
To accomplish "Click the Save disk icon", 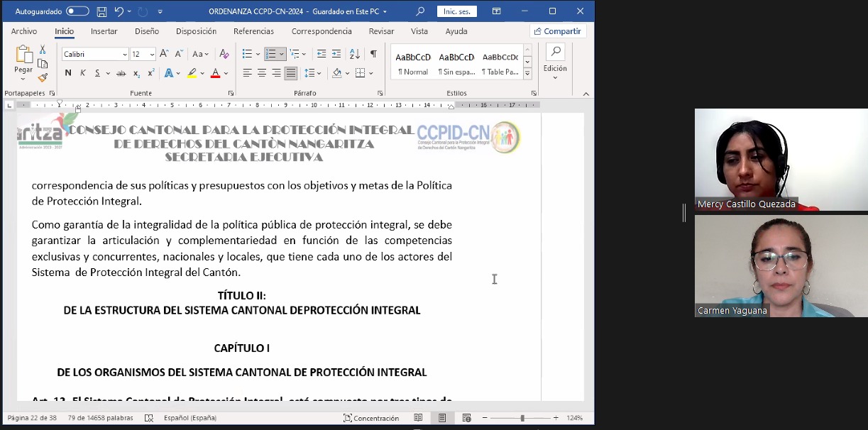I will pyautogui.click(x=101, y=11).
